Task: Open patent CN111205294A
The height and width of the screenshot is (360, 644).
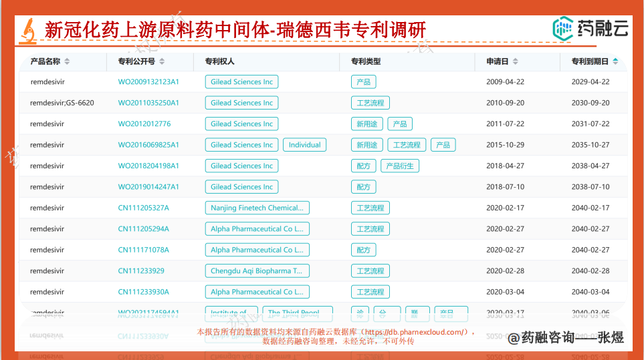Action: coord(143,229)
